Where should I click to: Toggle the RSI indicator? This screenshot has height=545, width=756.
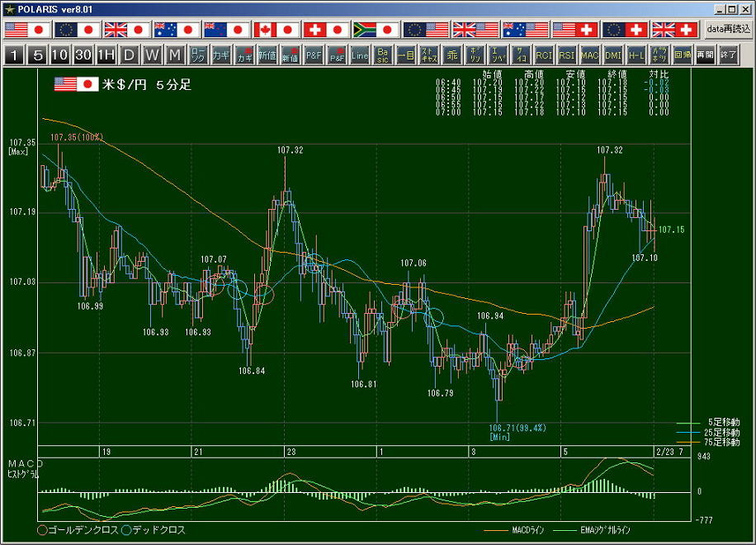click(566, 55)
